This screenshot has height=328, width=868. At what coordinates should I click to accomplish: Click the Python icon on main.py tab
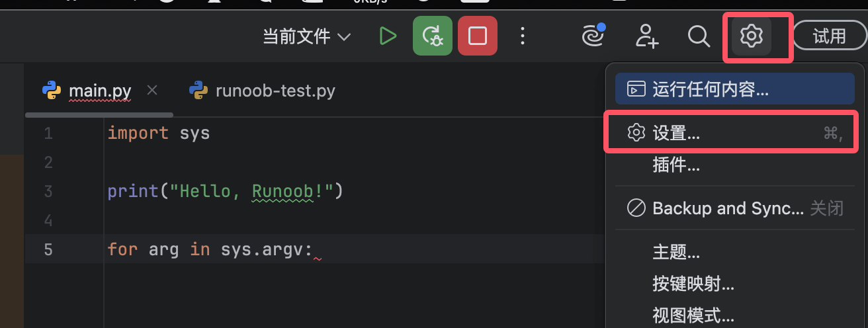(x=52, y=90)
